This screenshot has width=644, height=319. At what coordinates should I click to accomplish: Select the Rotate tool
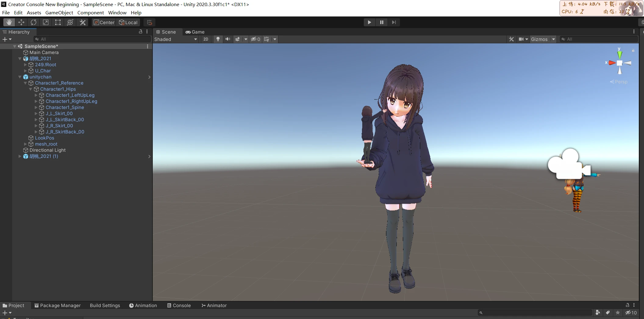pos(34,22)
